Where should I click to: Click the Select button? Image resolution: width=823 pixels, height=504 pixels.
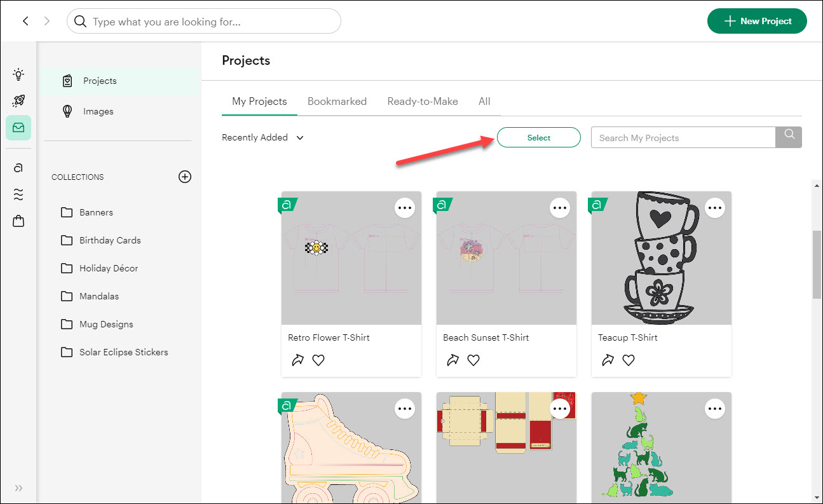coord(538,137)
